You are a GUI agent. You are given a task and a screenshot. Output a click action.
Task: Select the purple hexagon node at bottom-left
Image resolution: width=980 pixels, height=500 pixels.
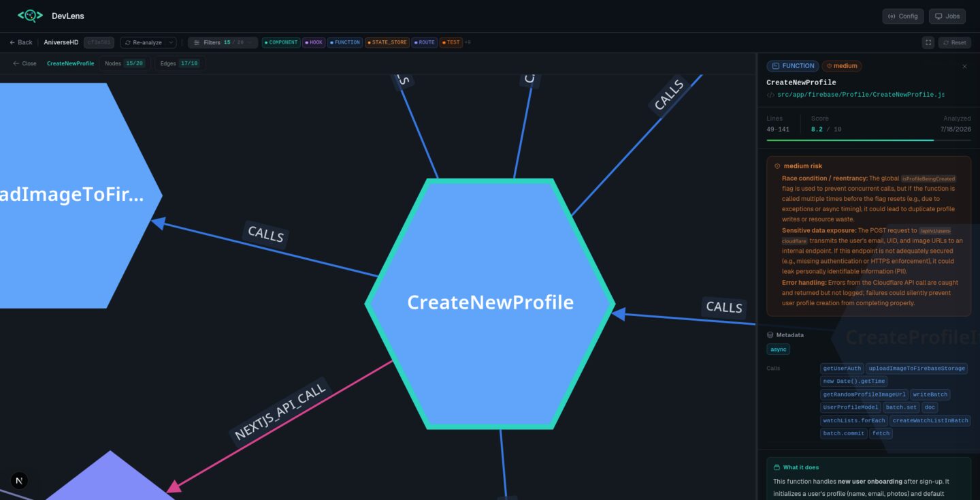pyautogui.click(x=109, y=477)
